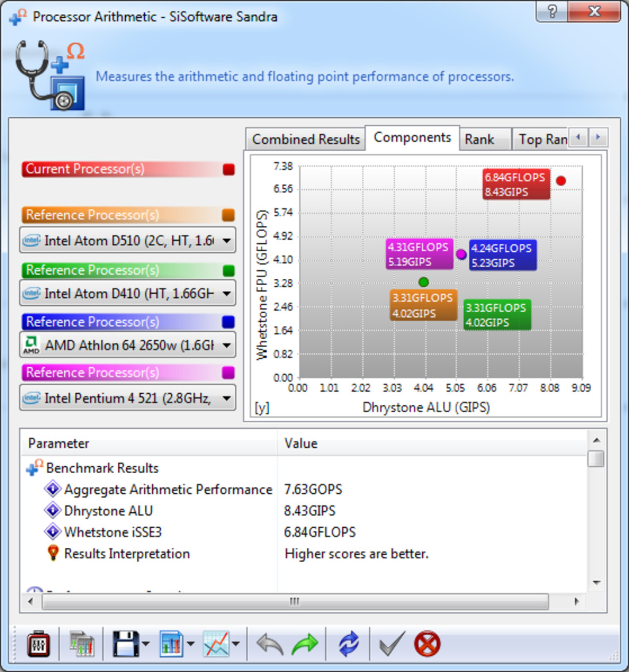Screen dimensions: 629x672
Task: Click the orange 3.31GFLOPS chart label
Action: click(x=423, y=305)
